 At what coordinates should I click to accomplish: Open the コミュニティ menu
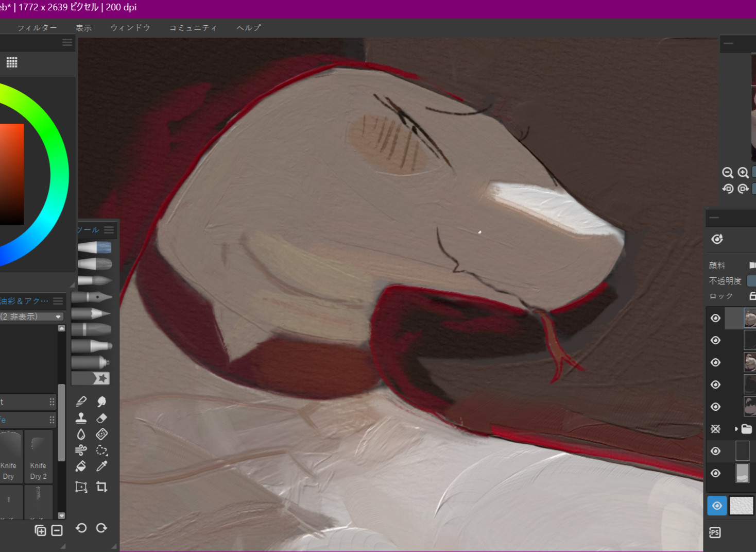(193, 28)
